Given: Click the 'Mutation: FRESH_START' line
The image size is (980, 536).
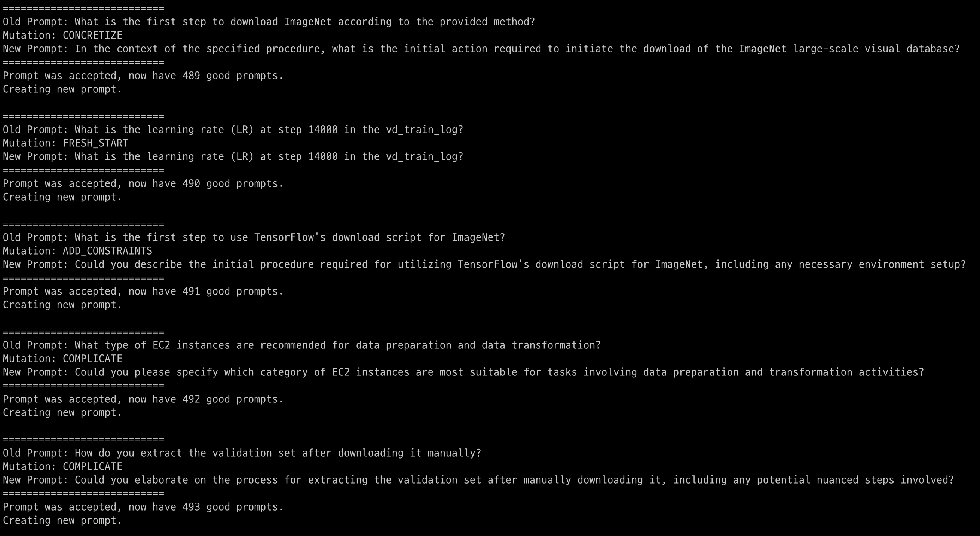Looking at the screenshot, I should [x=65, y=143].
